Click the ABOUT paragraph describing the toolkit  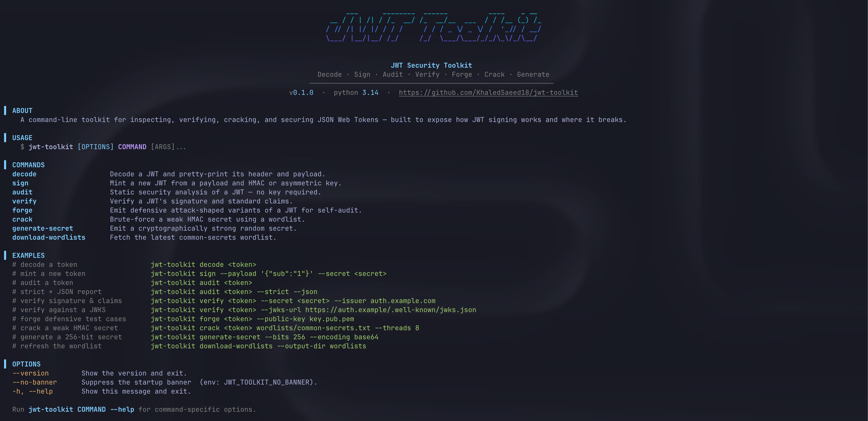click(323, 120)
